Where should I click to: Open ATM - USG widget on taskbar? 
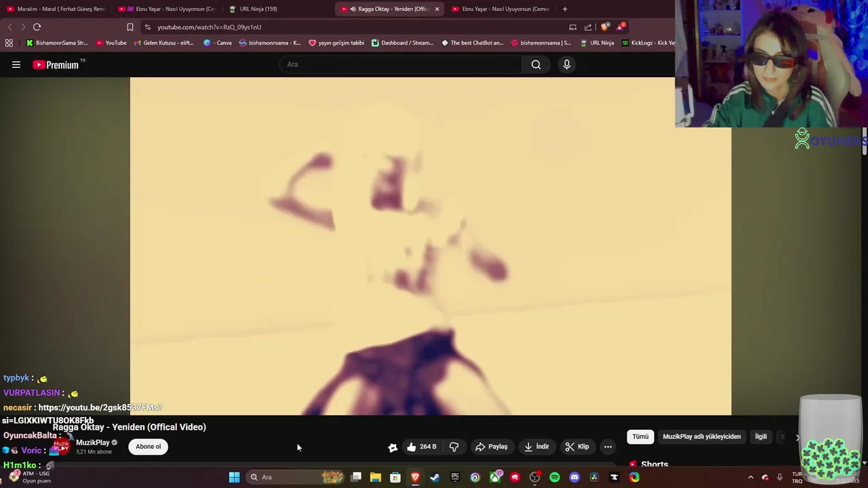click(28, 477)
